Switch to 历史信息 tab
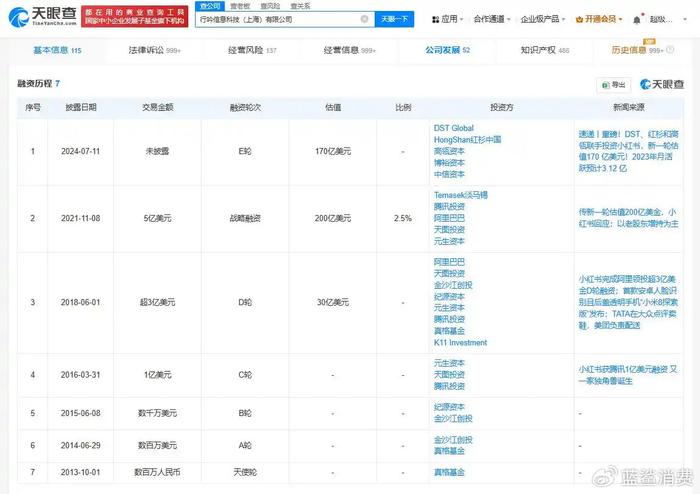700x494 pixels. (x=638, y=50)
